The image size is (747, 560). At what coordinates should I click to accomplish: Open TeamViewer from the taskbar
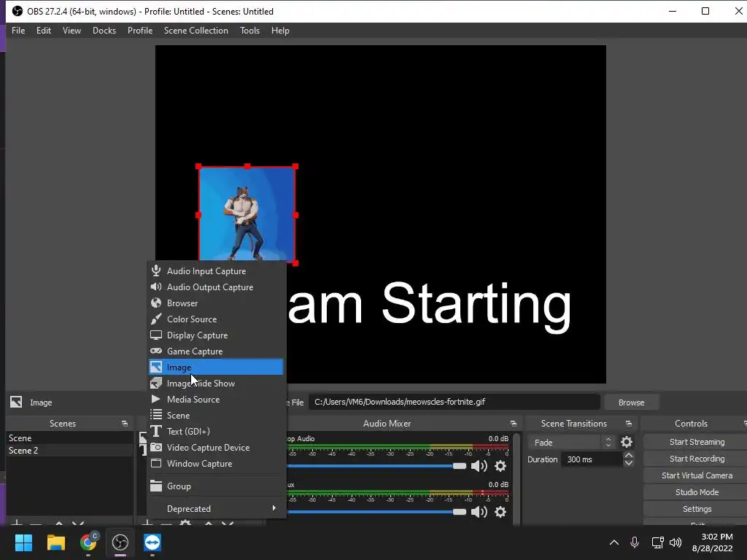152,542
